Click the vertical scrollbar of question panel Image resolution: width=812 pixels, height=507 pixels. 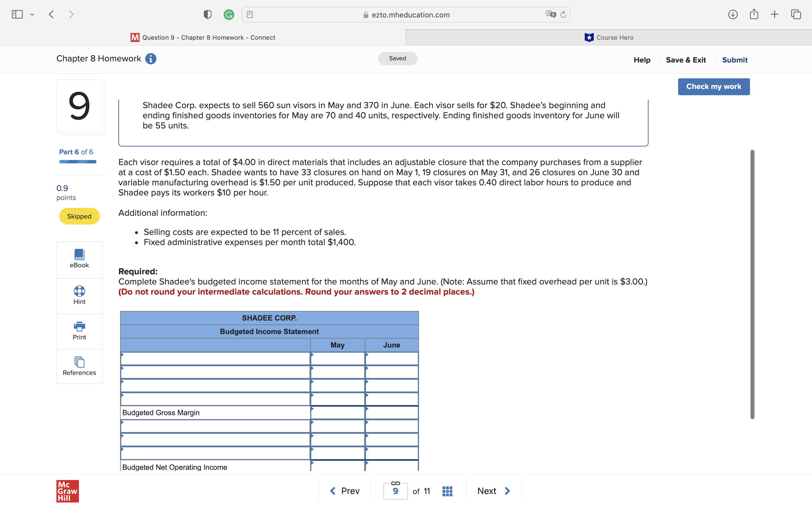click(x=752, y=284)
